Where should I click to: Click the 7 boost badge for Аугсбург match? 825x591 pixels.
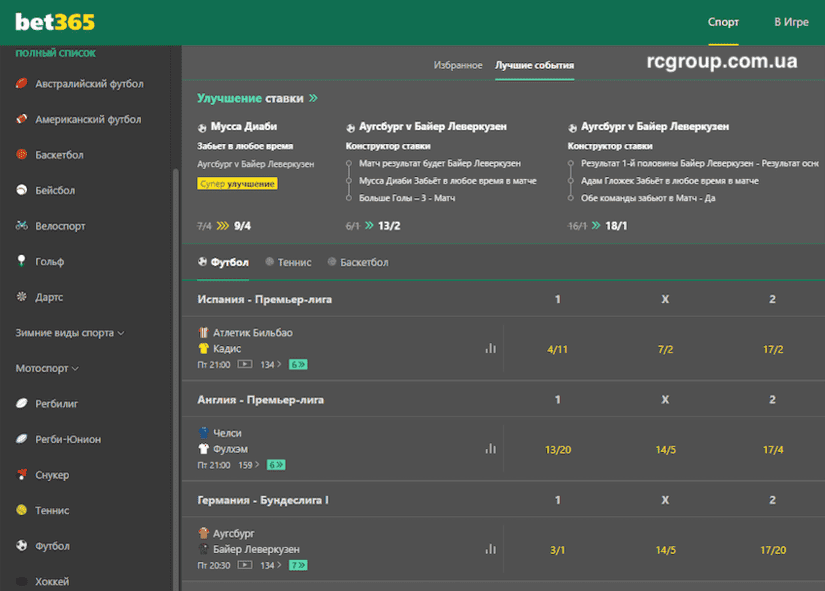298,565
